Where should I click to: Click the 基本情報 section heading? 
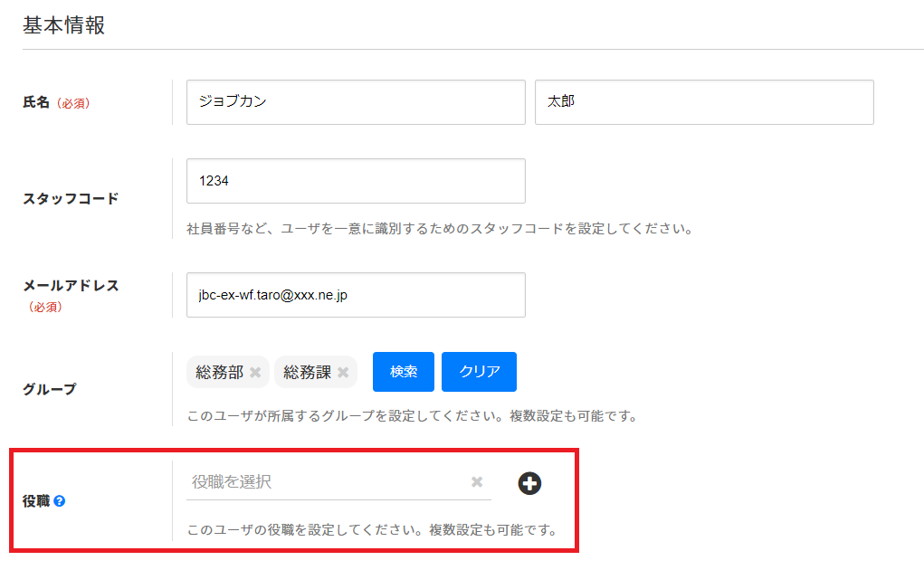64,25
